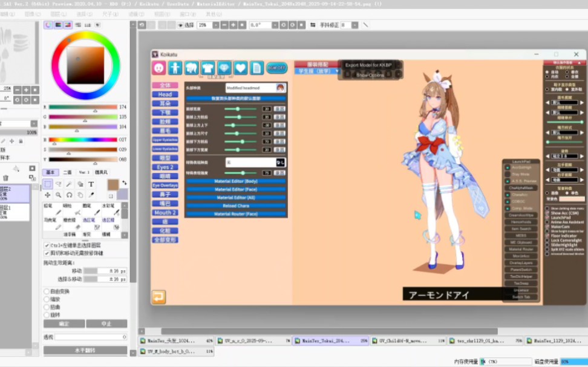Open the accessories diamond icon in Koikatu
This screenshot has height=367, width=588.
click(x=224, y=68)
